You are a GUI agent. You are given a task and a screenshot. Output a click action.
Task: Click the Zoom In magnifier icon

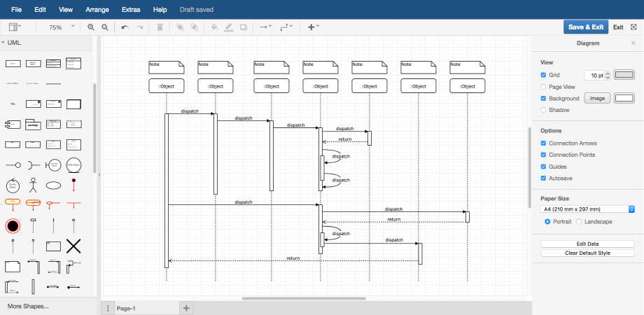(91, 27)
